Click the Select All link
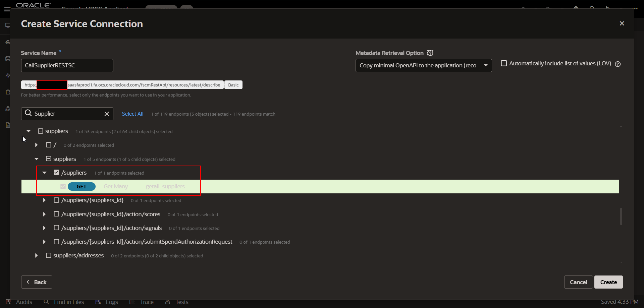This screenshot has height=308, width=644. (x=132, y=114)
